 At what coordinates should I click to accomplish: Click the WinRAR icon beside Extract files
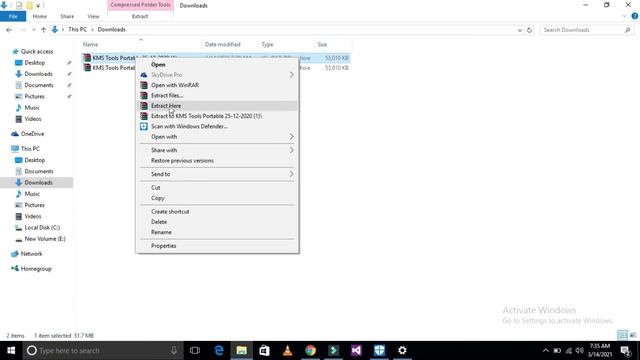144,96
